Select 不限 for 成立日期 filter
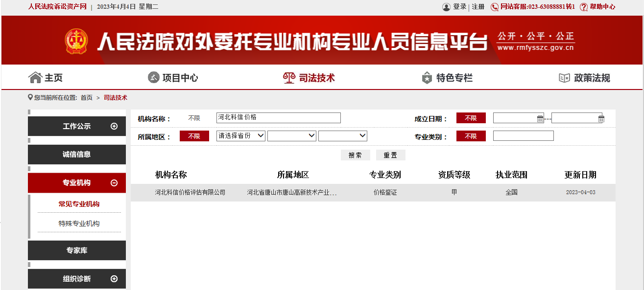This screenshot has height=290, width=644. coord(471,118)
